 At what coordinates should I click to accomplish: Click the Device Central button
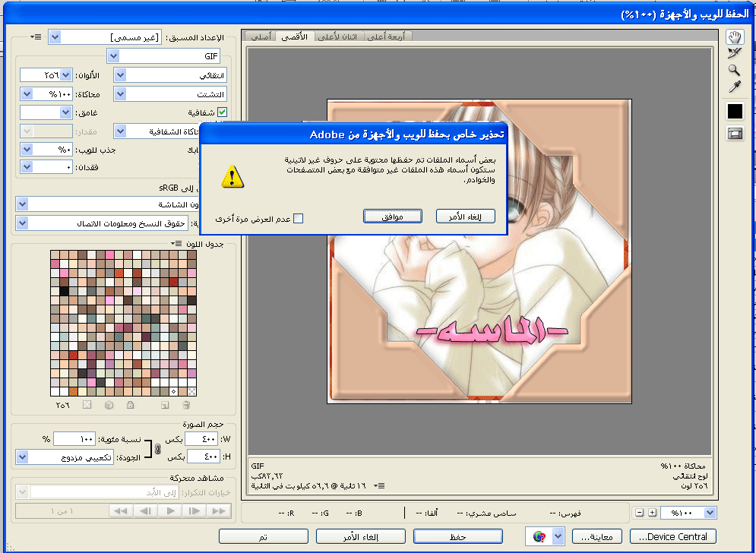coord(673,536)
